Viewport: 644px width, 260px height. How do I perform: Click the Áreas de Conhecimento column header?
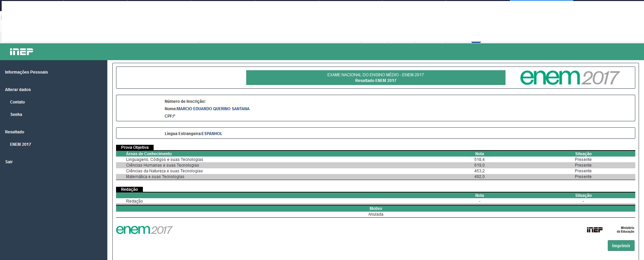pos(149,154)
